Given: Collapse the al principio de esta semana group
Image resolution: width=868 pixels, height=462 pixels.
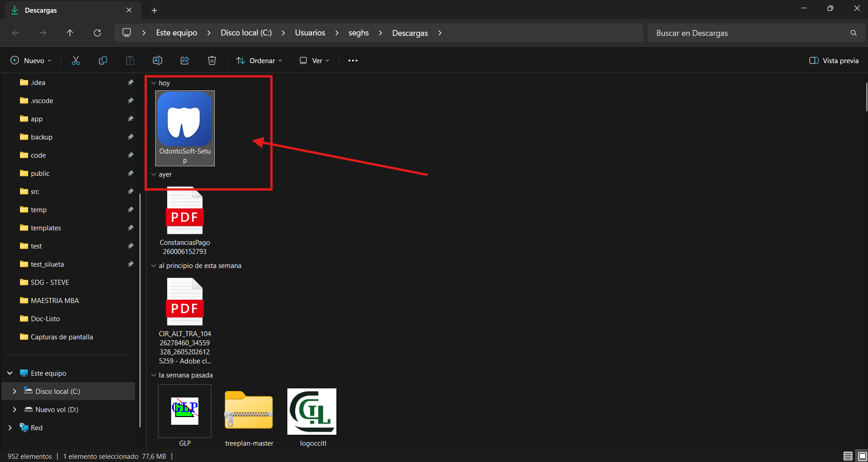Looking at the screenshot, I should (x=153, y=266).
